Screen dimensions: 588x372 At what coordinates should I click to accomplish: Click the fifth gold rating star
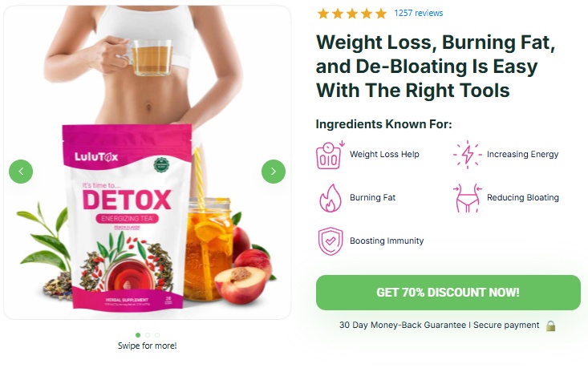[x=381, y=14]
